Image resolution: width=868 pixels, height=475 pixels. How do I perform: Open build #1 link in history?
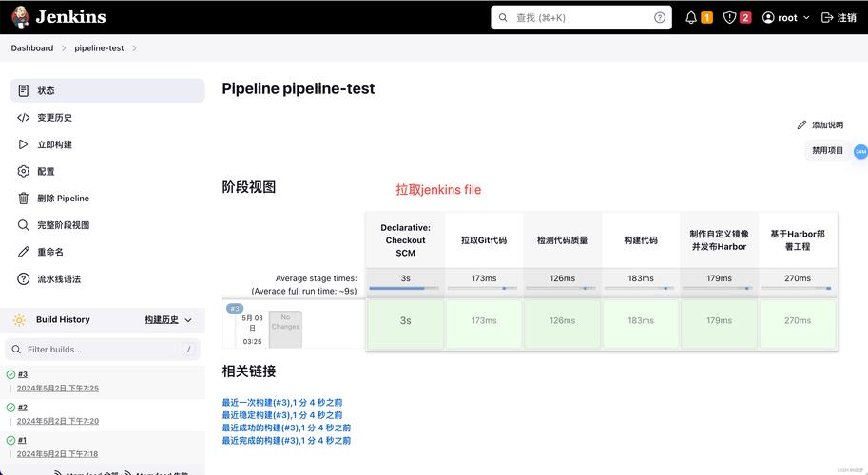point(22,440)
